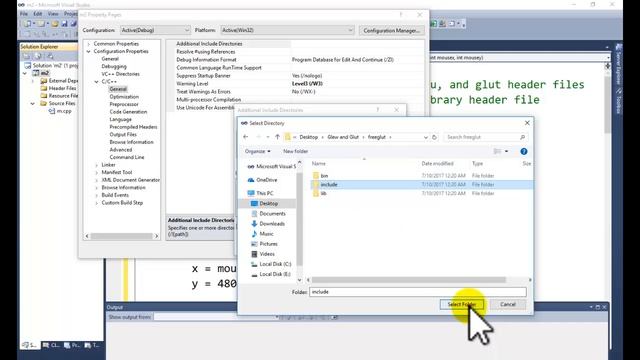The height and width of the screenshot is (360, 640).
Task: Expand Linker tree node
Action: [x=97, y=165]
